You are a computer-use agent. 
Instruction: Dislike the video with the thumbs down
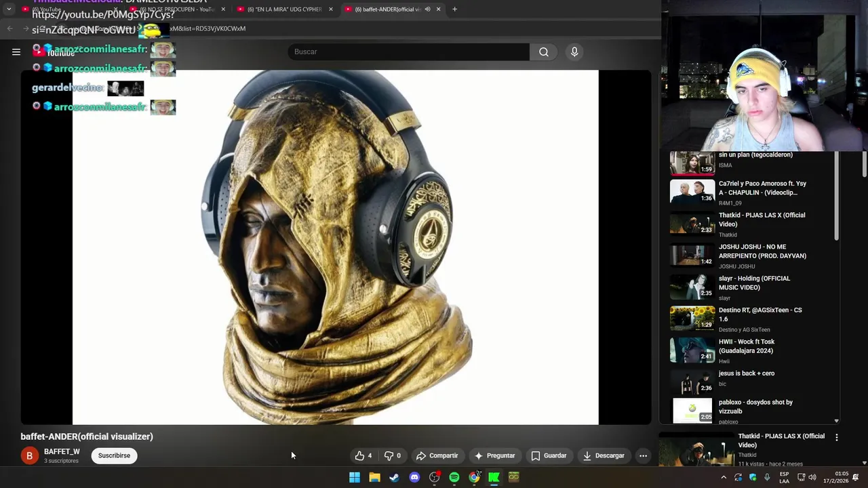[x=392, y=455]
